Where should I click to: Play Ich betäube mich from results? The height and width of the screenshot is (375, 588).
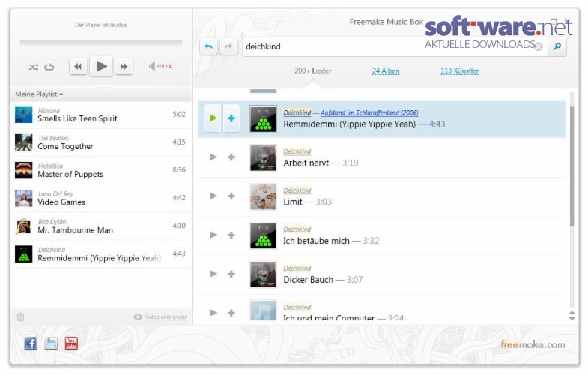(x=213, y=235)
